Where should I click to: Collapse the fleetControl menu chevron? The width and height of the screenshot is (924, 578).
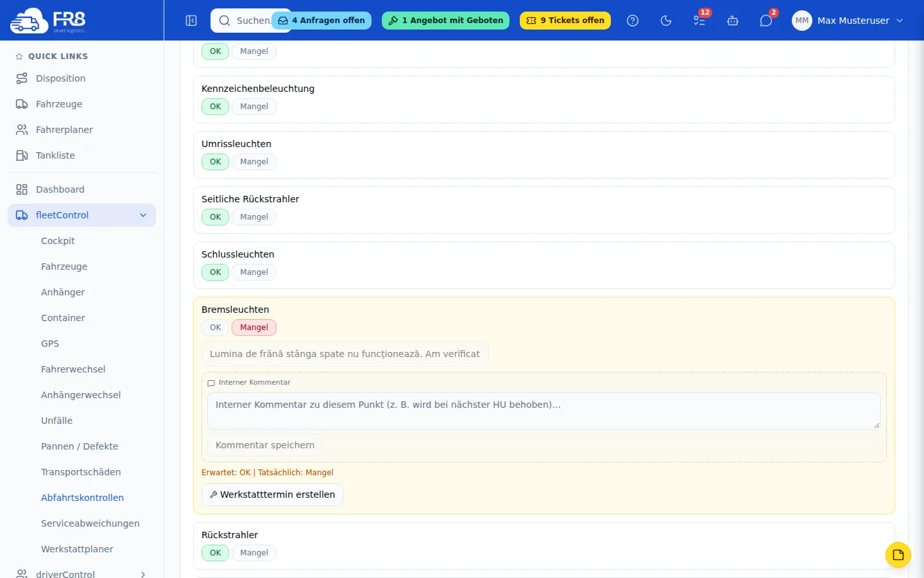tap(143, 215)
